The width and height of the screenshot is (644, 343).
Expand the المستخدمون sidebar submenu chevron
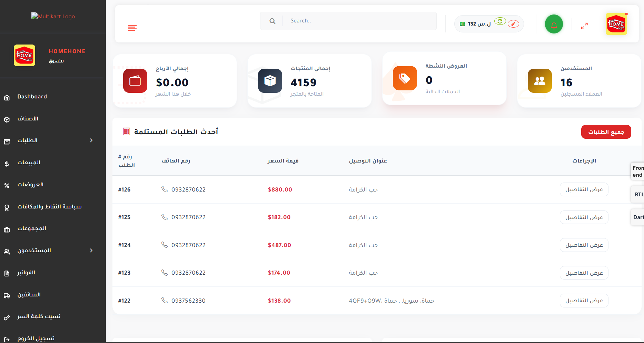(91, 251)
